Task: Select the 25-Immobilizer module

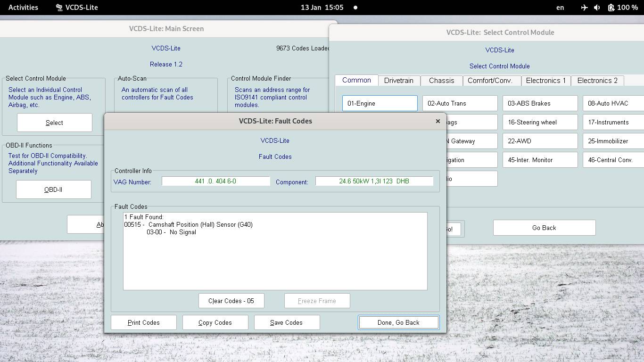Action: [x=613, y=141]
